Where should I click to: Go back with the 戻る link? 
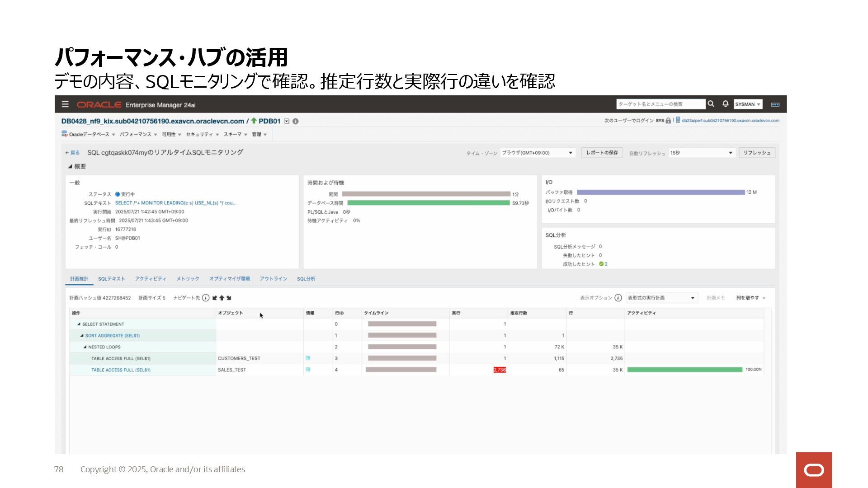72,153
